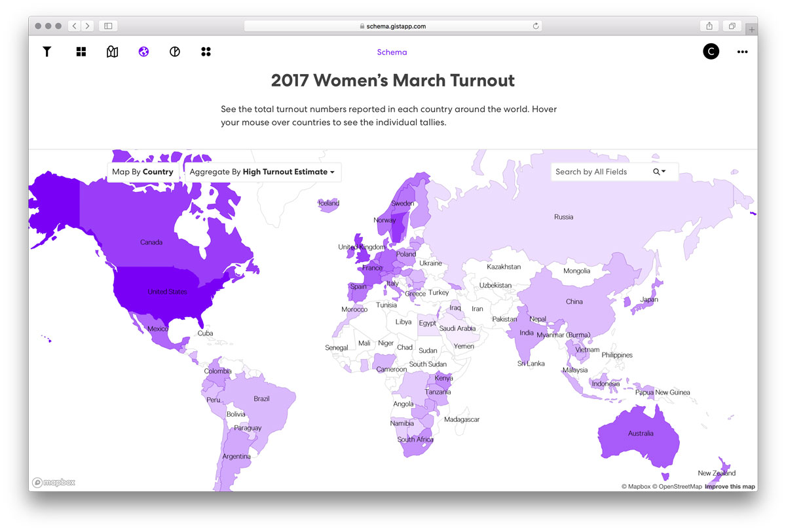786x532 pixels.
Task: Switch to the gallery grid view icon
Action: pos(81,52)
